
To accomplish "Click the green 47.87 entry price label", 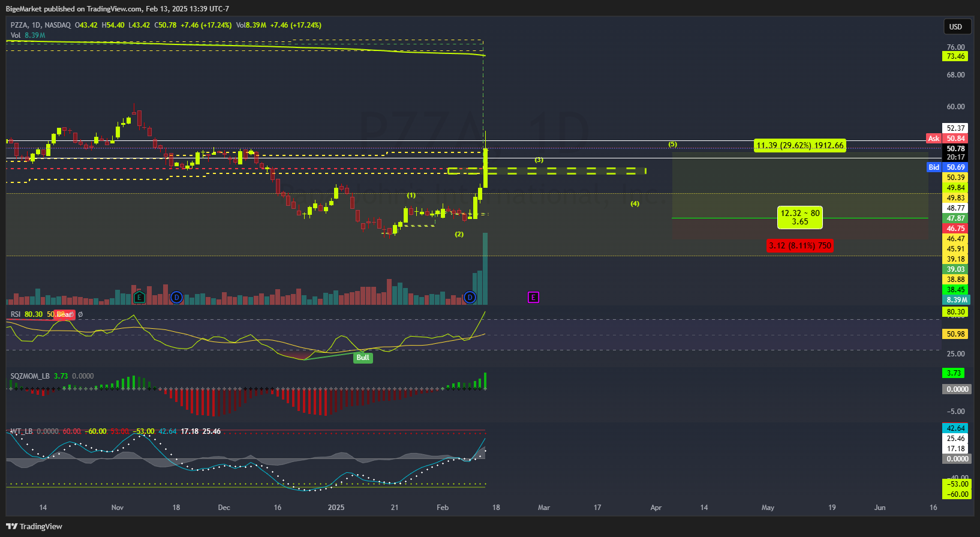I will [955, 218].
